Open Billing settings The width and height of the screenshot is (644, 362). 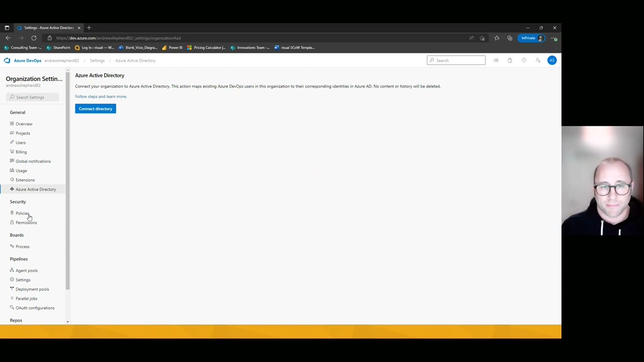pyautogui.click(x=21, y=152)
